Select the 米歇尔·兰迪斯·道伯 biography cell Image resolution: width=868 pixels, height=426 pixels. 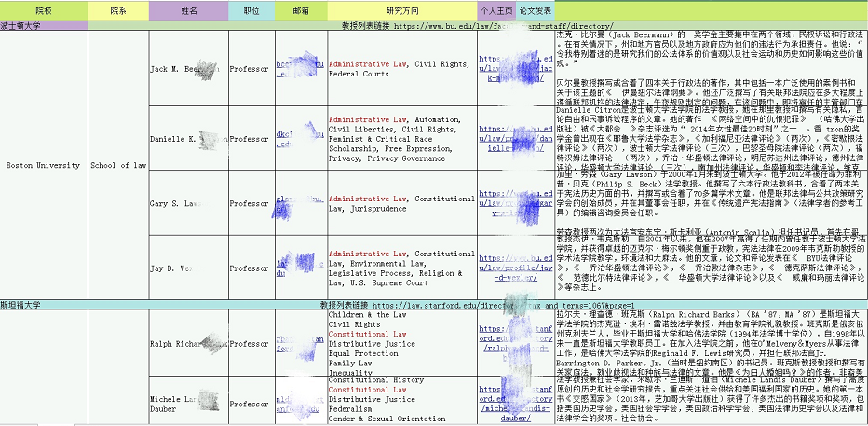(x=712, y=402)
